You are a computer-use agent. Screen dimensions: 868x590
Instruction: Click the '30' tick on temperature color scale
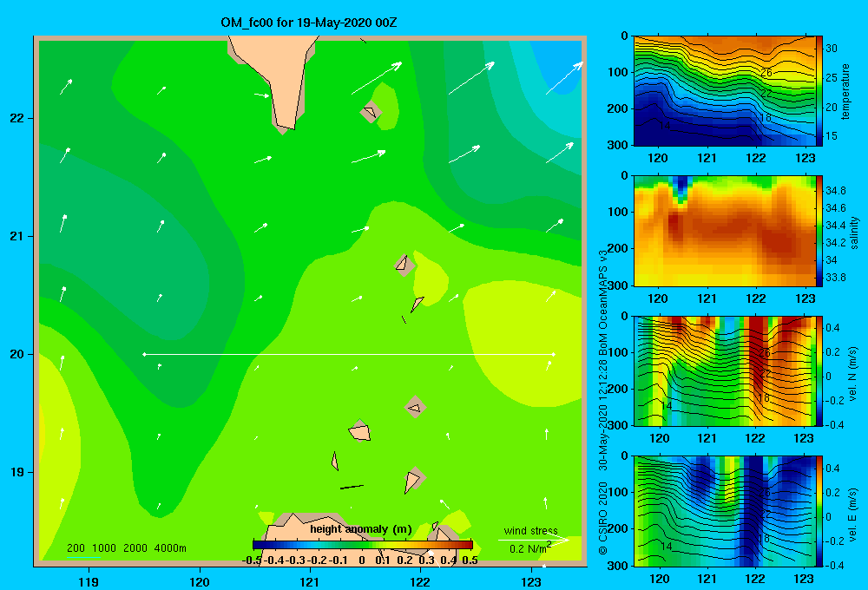832,48
